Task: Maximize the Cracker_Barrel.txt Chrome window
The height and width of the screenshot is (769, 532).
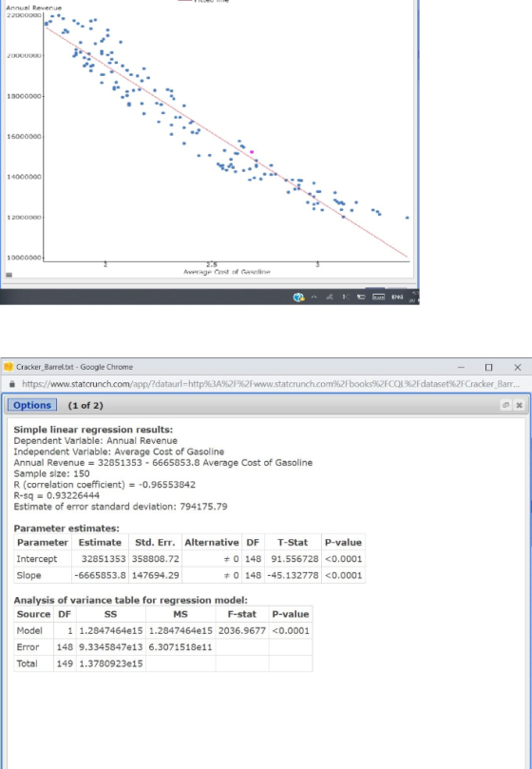Action: (488, 367)
